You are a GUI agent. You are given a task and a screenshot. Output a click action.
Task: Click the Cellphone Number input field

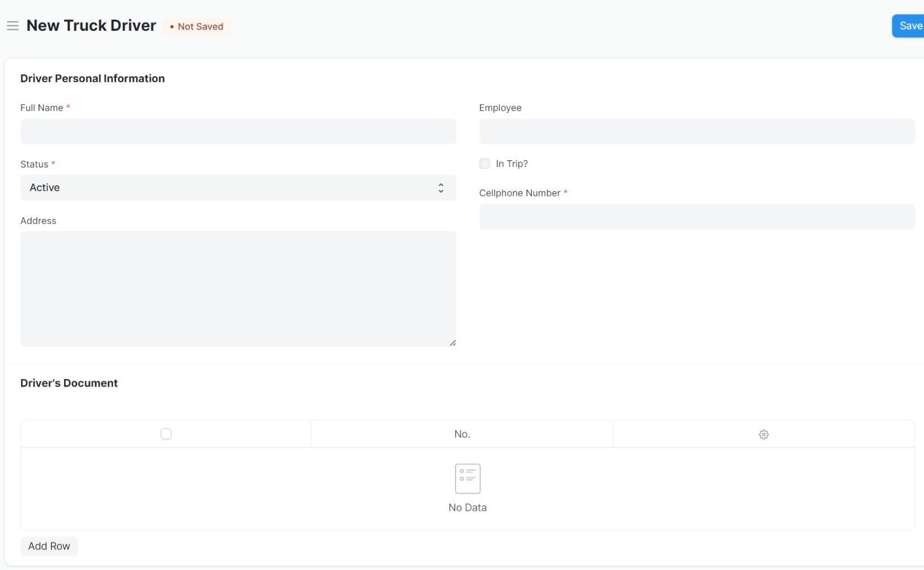pos(696,217)
